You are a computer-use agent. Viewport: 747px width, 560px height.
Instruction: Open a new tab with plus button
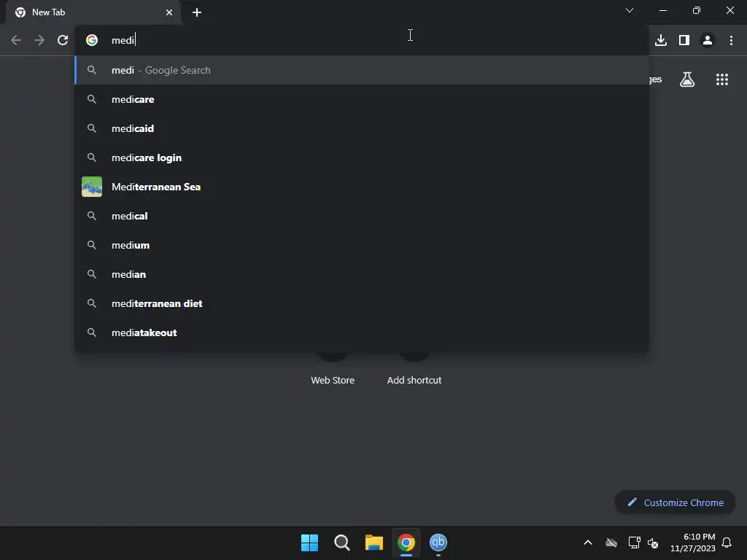click(x=197, y=12)
